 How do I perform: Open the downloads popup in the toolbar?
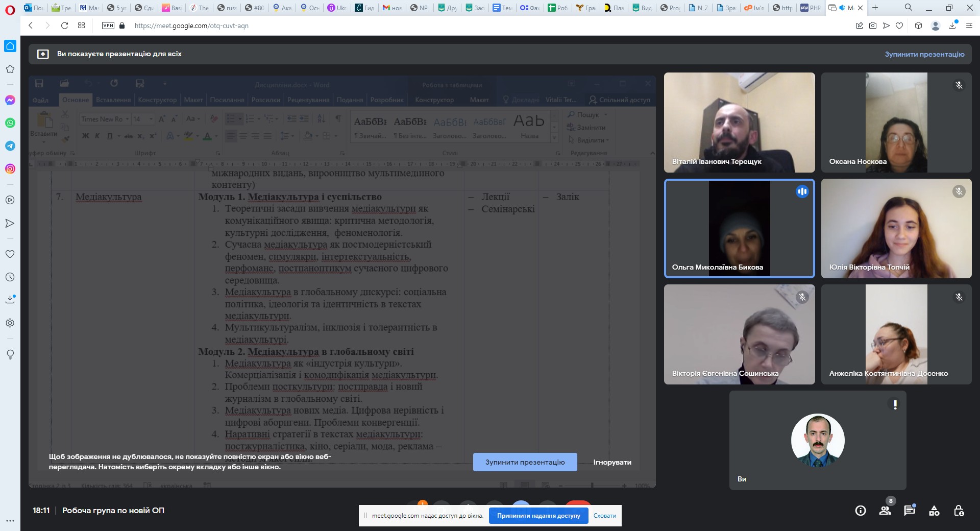click(x=952, y=26)
